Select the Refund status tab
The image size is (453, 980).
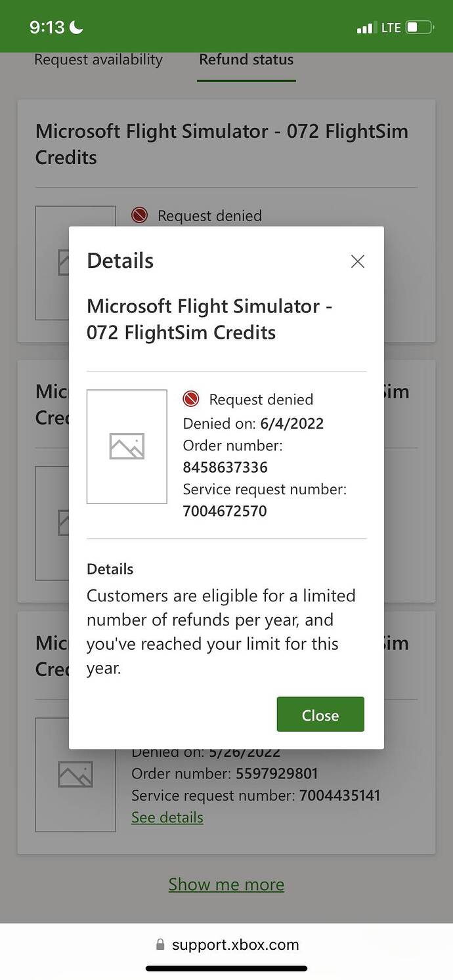click(246, 60)
